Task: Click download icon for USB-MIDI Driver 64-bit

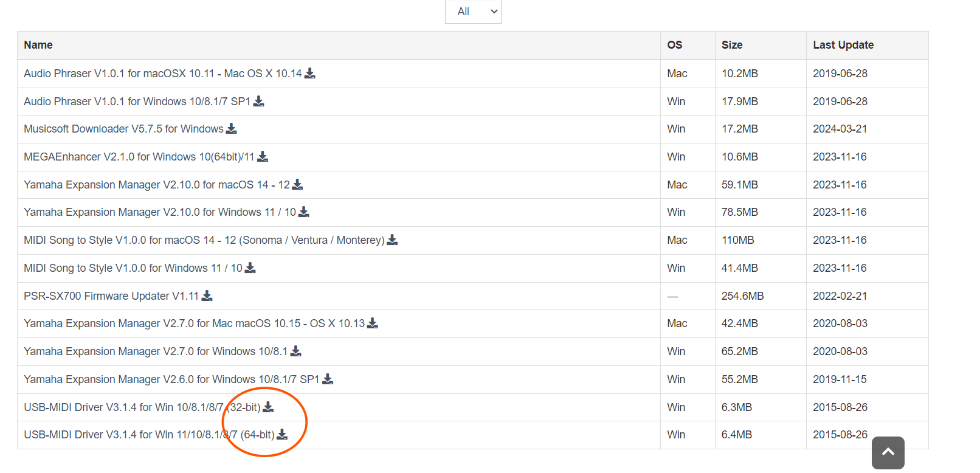Action: pos(282,434)
